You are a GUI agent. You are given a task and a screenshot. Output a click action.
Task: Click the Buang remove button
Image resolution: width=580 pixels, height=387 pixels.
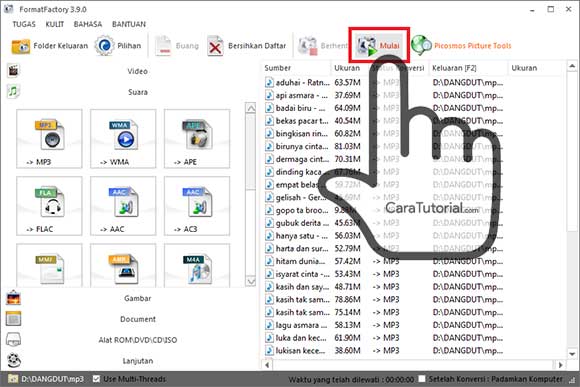point(177,46)
